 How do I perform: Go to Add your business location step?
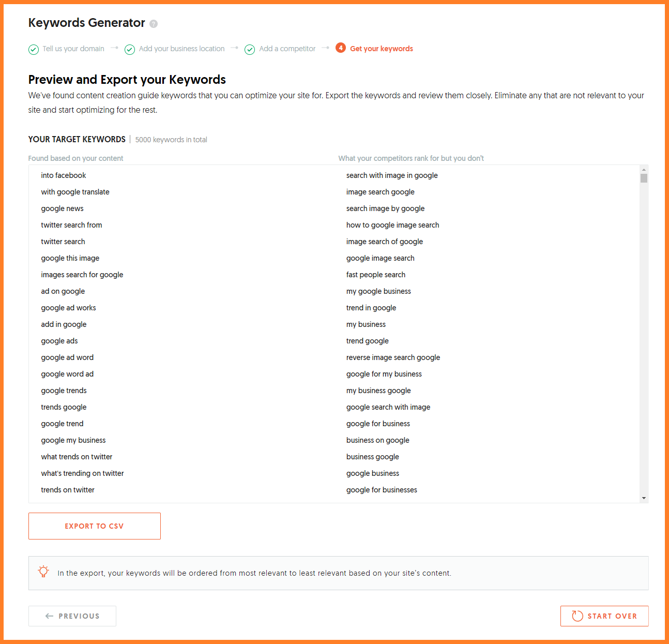181,49
